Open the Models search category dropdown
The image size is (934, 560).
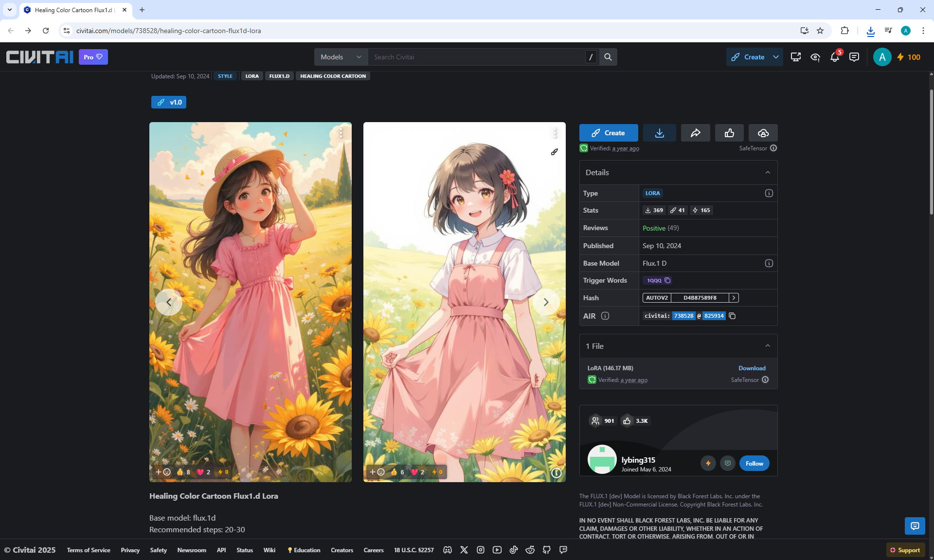pyautogui.click(x=341, y=57)
